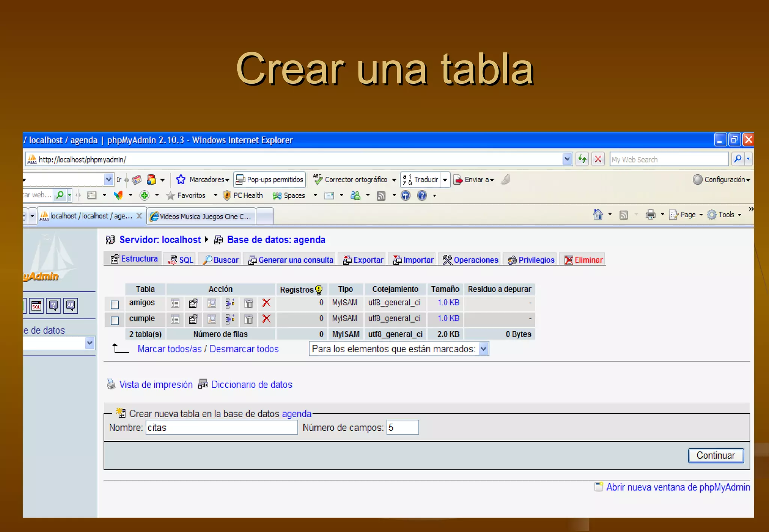
Task: Empty the cumple table
Action: 249,319
